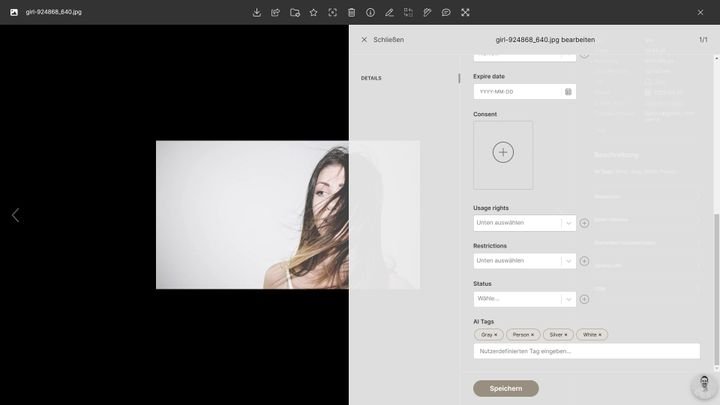Mark image as favorite with star
This screenshot has height=405, width=720.
click(314, 12)
